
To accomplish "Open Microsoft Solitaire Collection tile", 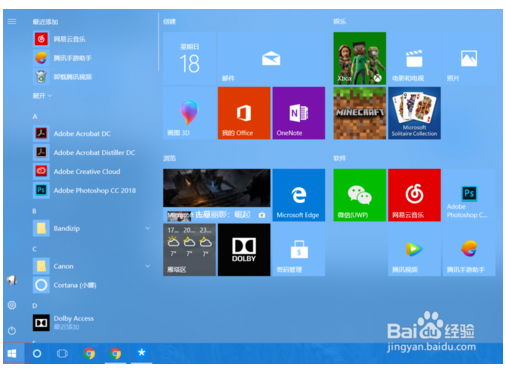I will pyautogui.click(x=414, y=113).
